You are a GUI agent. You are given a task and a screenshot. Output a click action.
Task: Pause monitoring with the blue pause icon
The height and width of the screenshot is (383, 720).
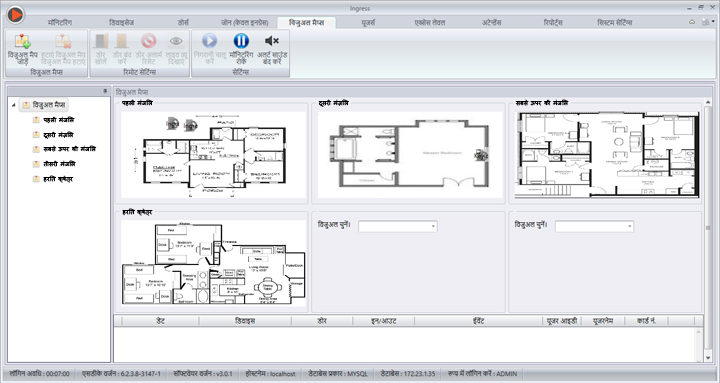pos(241,41)
